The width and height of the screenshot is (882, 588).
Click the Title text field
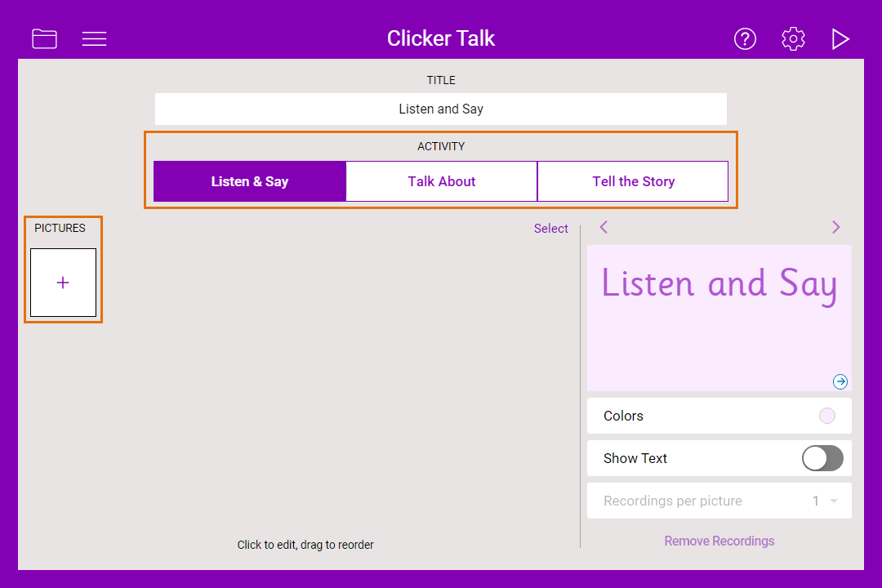tap(441, 109)
